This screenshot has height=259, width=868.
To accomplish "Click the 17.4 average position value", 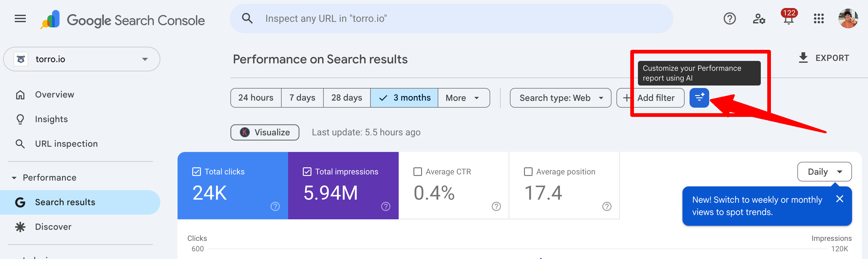I will 543,193.
